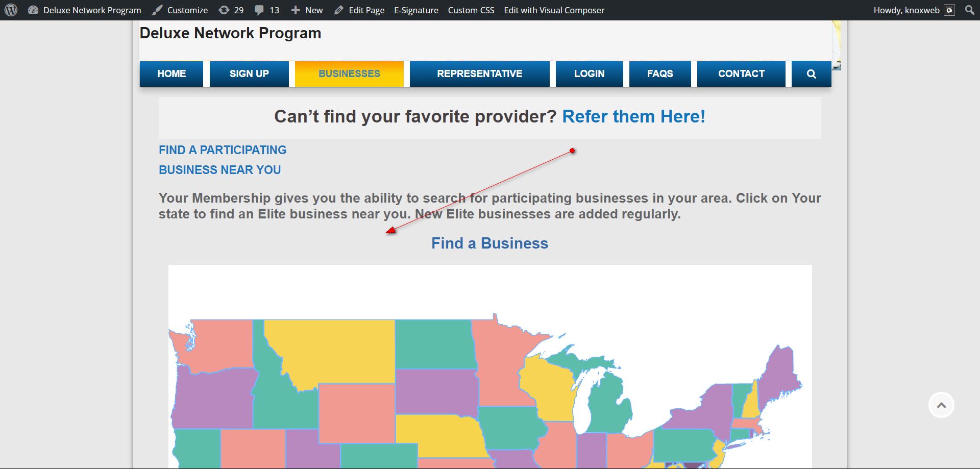Click the knoxweb user avatar icon

(x=949, y=10)
